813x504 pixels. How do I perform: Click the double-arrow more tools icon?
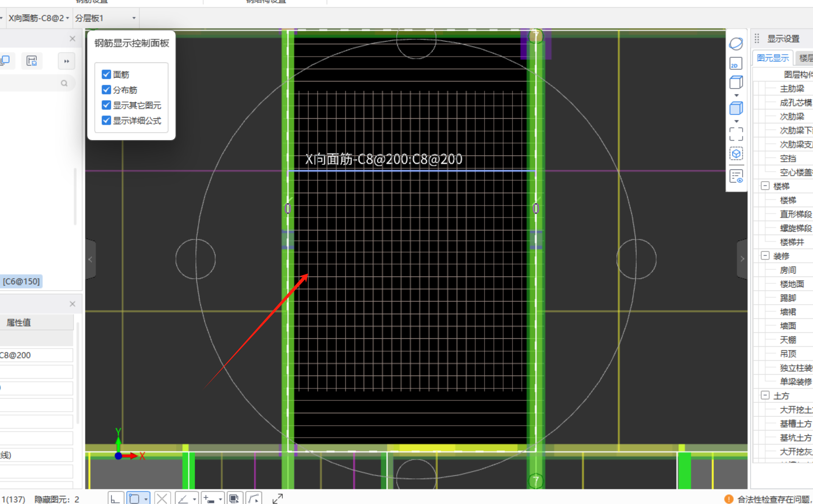(x=66, y=61)
